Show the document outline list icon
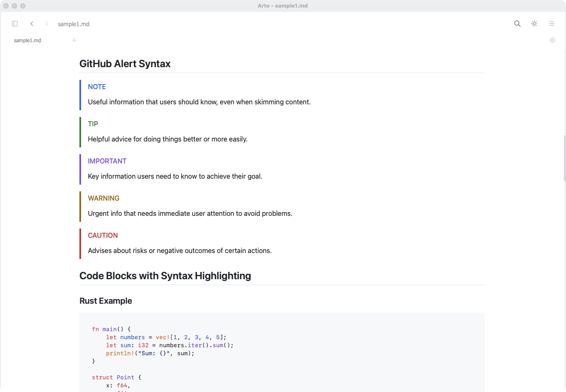This screenshot has height=392, width=566. point(551,24)
